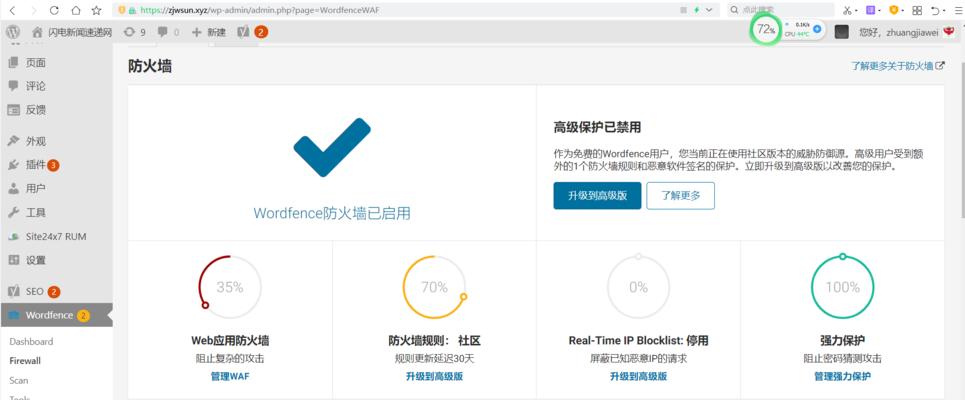
Task: Open Wordfence Firewall submenu
Action: (25, 361)
